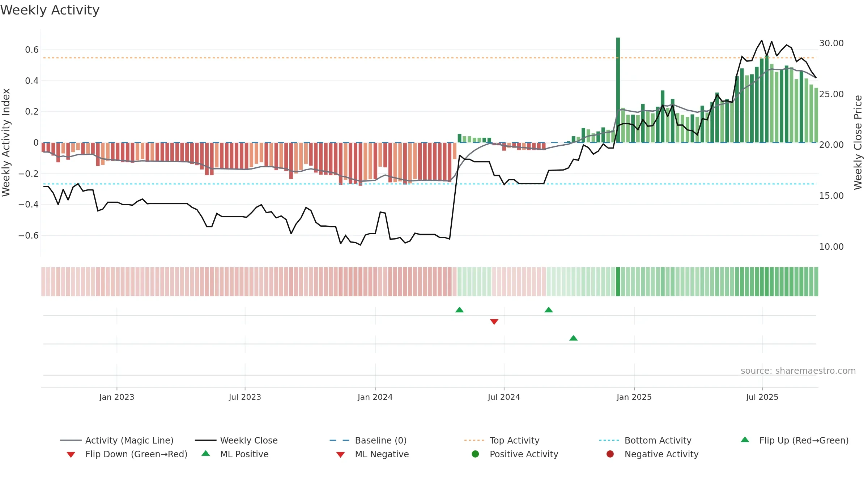Click the Jul 2023 axis label
Image resolution: width=868 pixels, height=488 pixels.
(x=245, y=397)
